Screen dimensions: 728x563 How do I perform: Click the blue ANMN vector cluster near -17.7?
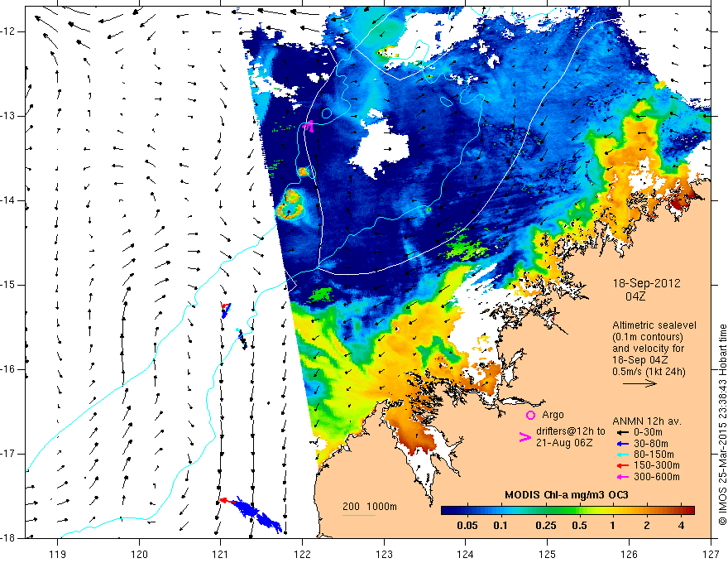click(257, 514)
